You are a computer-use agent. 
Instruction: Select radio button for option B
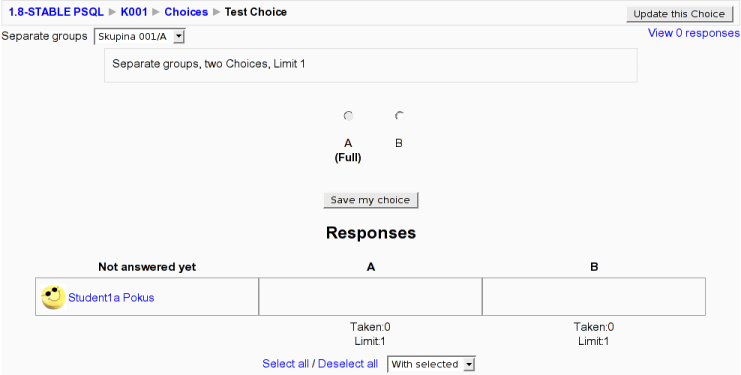coord(399,116)
